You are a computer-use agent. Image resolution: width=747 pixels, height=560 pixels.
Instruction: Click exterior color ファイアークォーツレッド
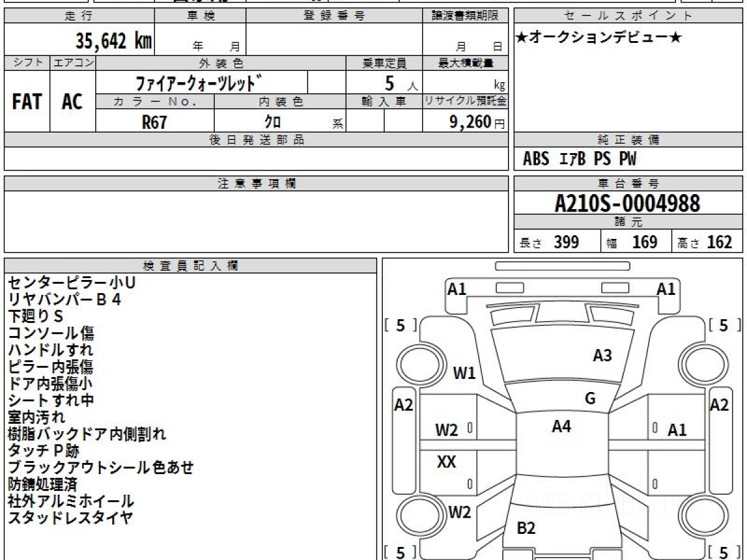(x=199, y=83)
